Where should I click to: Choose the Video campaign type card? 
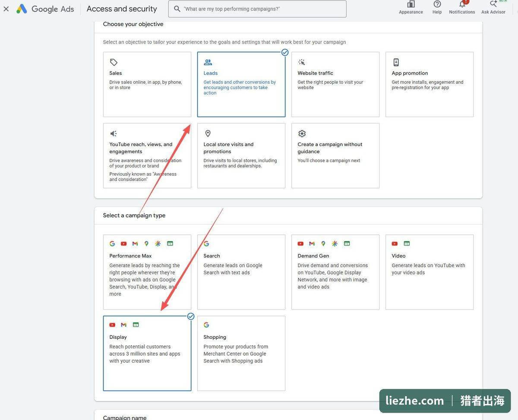pos(430,272)
